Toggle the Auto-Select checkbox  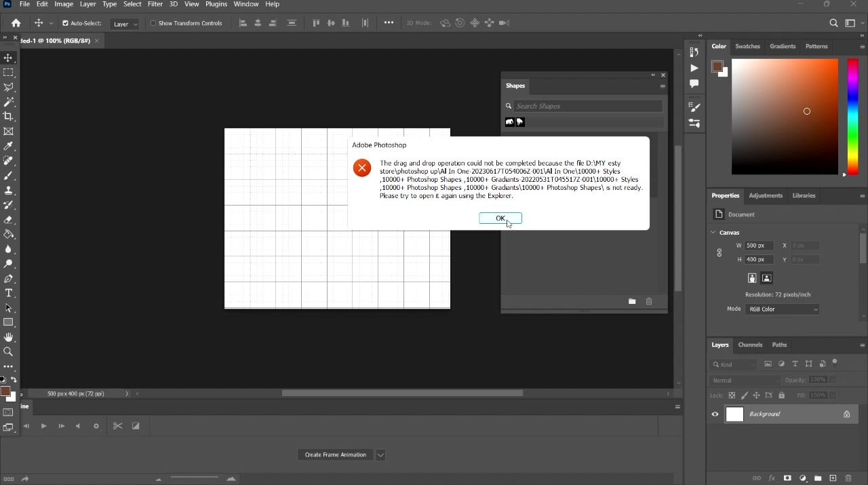(66, 23)
